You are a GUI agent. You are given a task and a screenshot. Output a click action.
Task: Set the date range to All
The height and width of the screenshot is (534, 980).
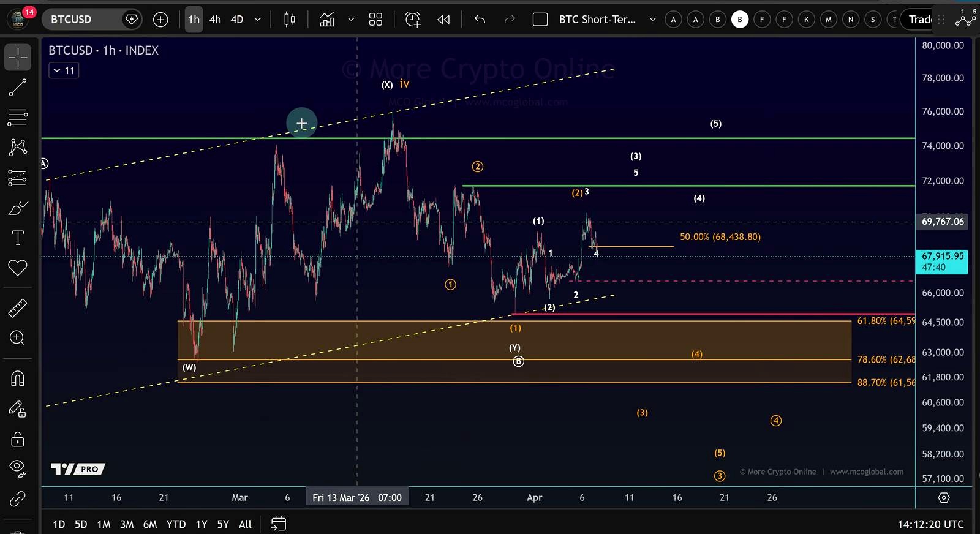click(245, 524)
